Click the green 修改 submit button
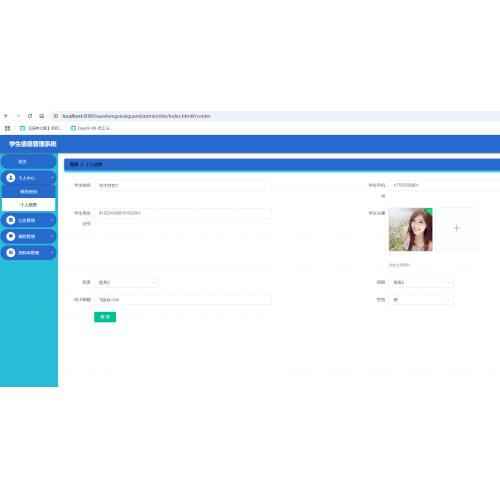Image resolution: width=500 pixels, height=500 pixels. pyautogui.click(x=105, y=317)
